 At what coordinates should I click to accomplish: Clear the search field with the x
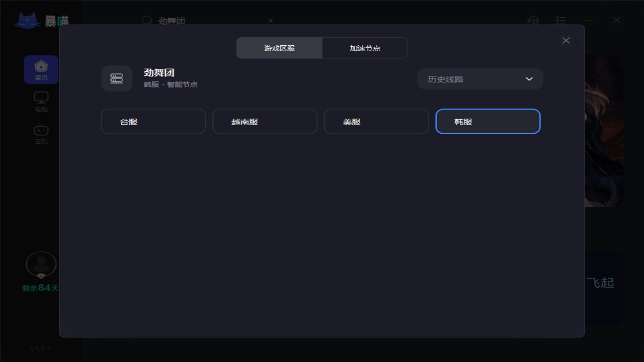[271, 21]
